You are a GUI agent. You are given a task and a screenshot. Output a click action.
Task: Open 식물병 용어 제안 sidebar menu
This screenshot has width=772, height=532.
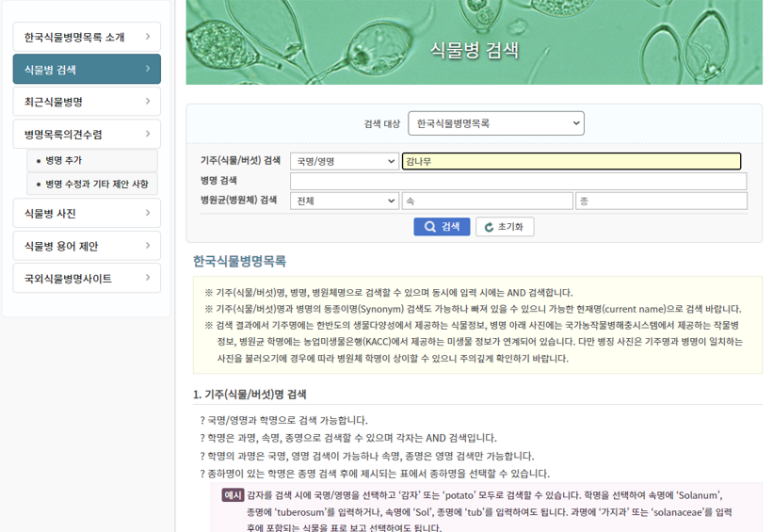(87, 246)
